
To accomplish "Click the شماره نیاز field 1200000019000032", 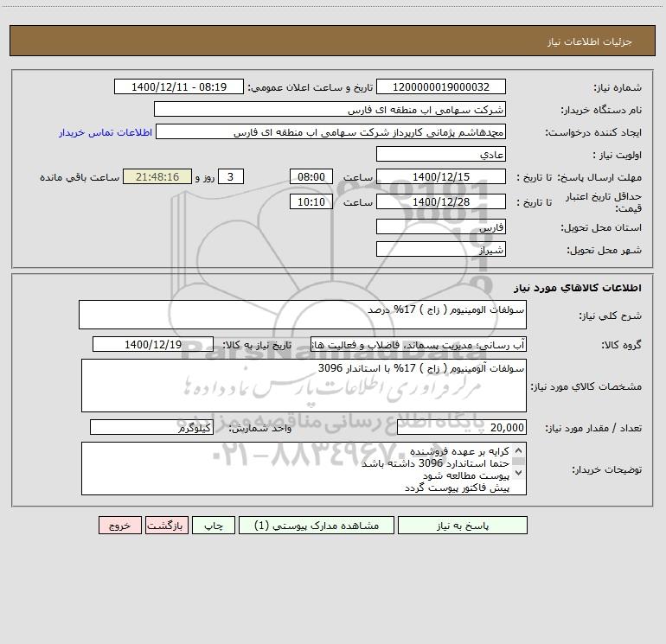I will (x=441, y=86).
